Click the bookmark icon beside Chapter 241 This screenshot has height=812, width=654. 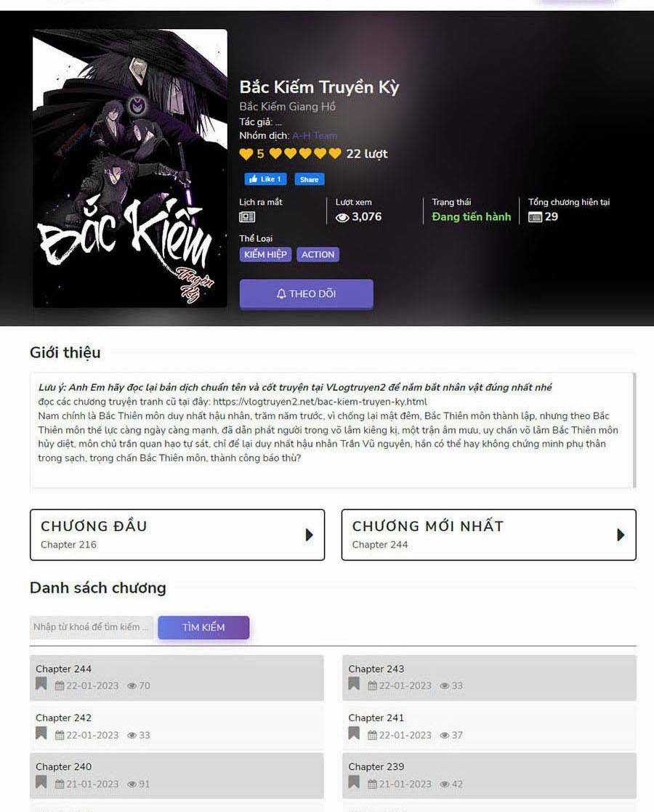[x=354, y=734]
